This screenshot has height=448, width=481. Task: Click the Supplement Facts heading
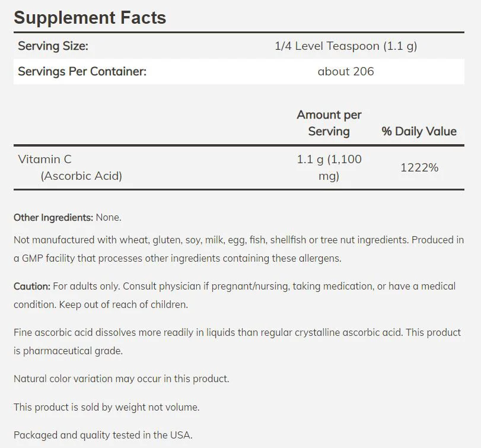[90, 17]
